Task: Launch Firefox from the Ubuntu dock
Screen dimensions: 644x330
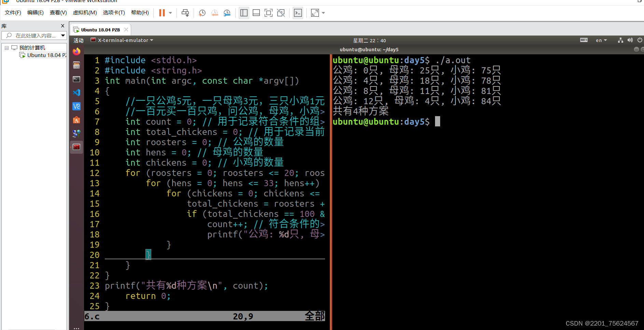Action: pos(76,52)
